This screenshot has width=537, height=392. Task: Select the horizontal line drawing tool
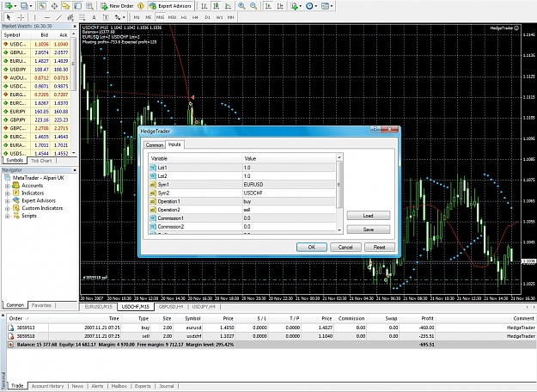pyautogui.click(x=47, y=17)
